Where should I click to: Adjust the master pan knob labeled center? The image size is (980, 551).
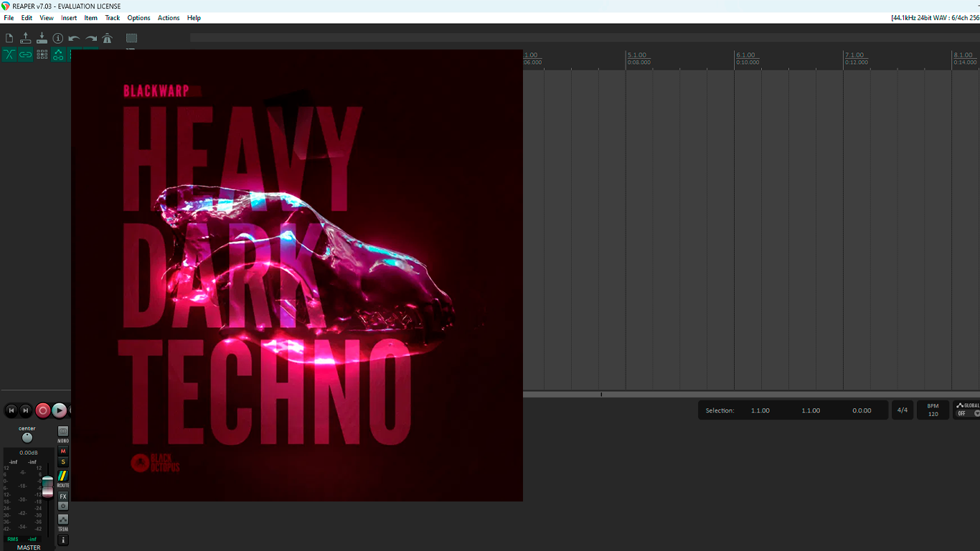(27, 438)
